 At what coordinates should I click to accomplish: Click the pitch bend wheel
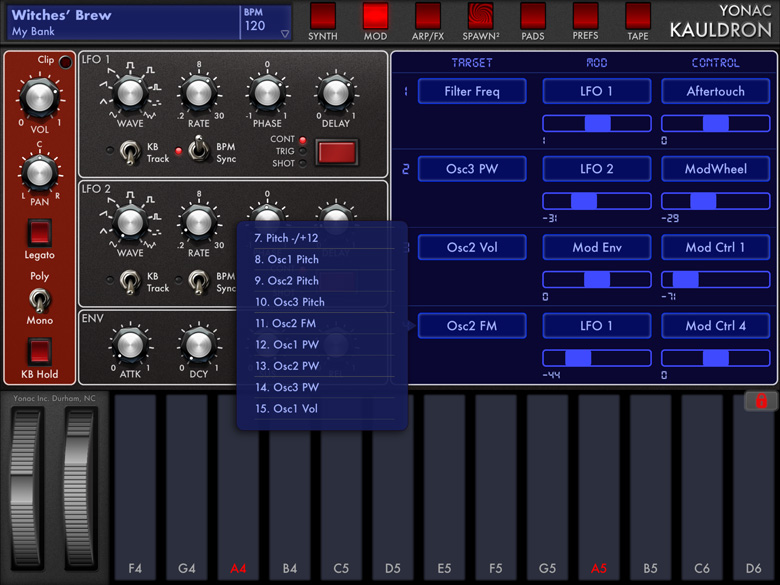click(x=25, y=489)
